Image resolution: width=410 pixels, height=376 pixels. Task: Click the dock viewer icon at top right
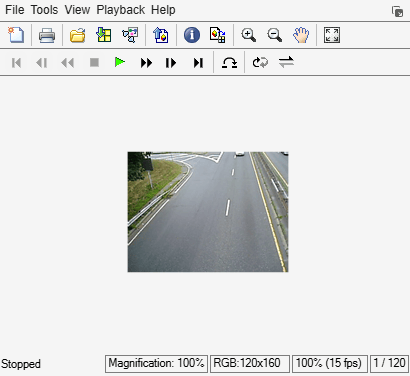pos(397,12)
